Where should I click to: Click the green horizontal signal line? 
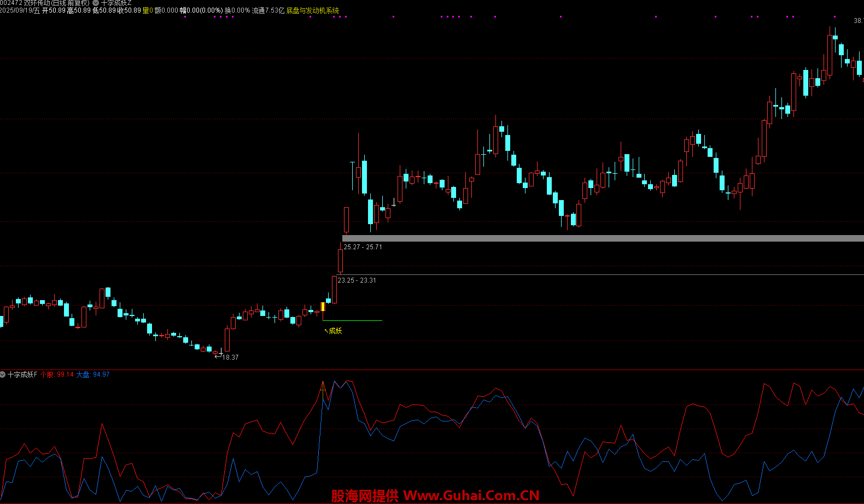(352, 320)
